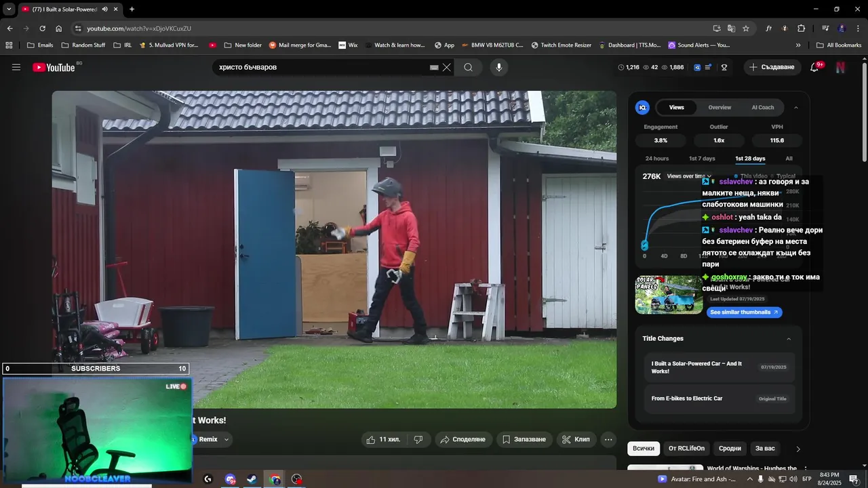Open the Chrome tab search dropdown
868x488 pixels.
(9, 9)
